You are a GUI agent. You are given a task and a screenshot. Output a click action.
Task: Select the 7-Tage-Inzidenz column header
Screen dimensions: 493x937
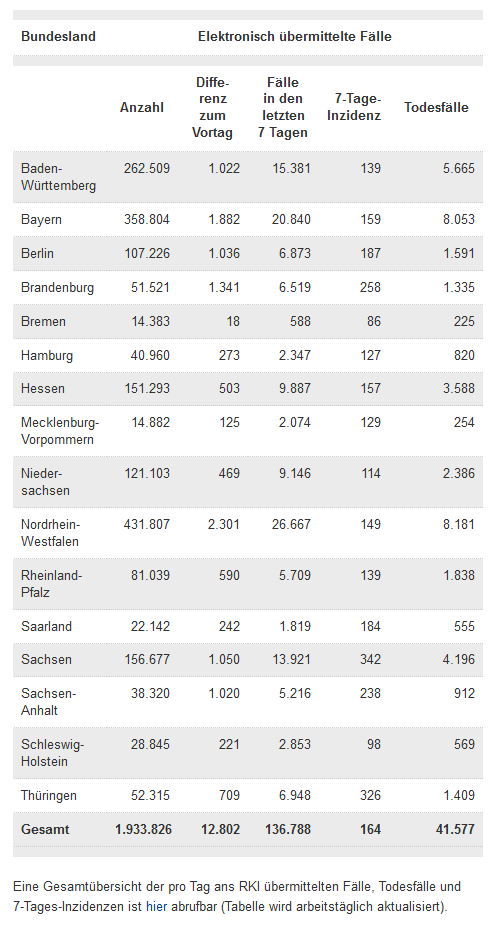click(x=354, y=108)
